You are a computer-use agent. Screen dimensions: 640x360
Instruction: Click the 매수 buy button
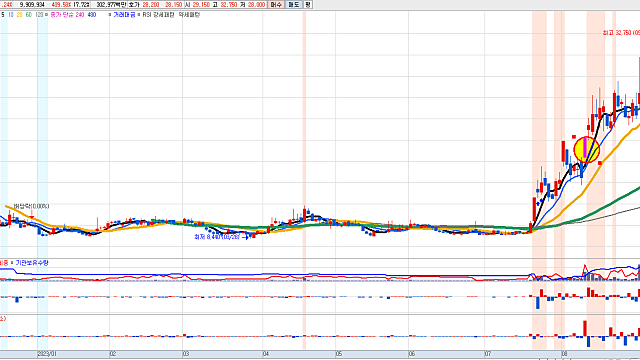tap(276, 4)
